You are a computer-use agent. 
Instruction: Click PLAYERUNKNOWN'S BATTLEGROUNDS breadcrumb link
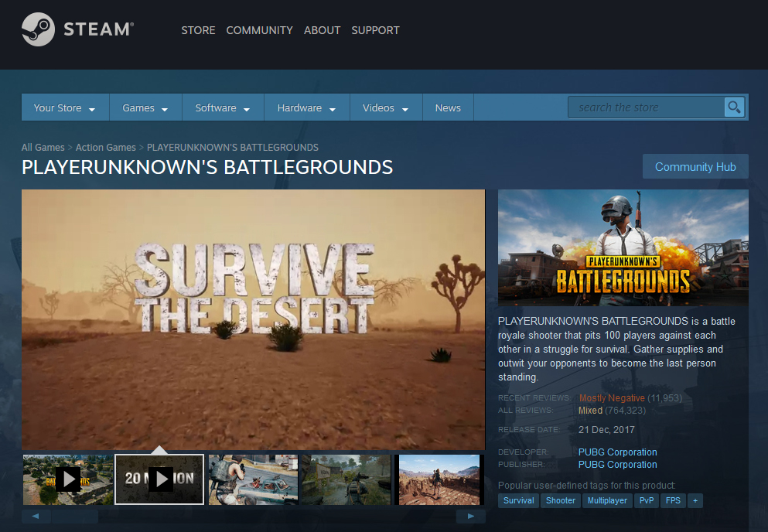pyautogui.click(x=233, y=148)
